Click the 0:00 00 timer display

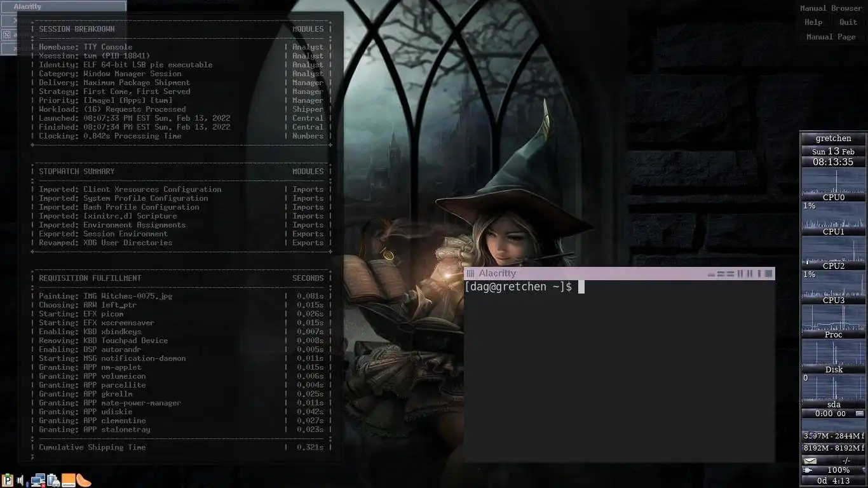coord(830,414)
